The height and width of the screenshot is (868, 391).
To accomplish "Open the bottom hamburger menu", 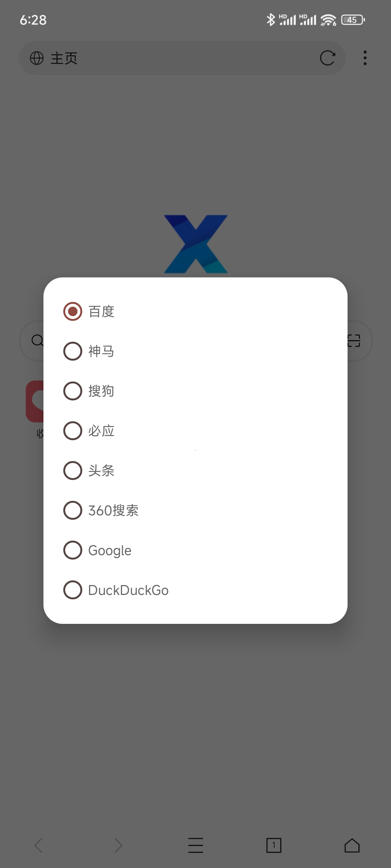I will pyautogui.click(x=195, y=845).
